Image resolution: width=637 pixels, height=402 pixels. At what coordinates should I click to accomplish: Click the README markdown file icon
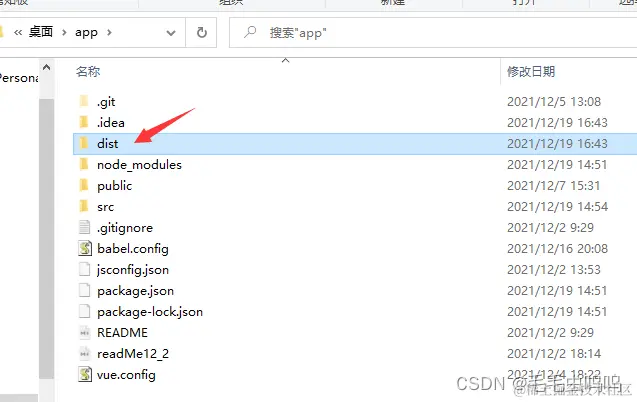(x=84, y=333)
